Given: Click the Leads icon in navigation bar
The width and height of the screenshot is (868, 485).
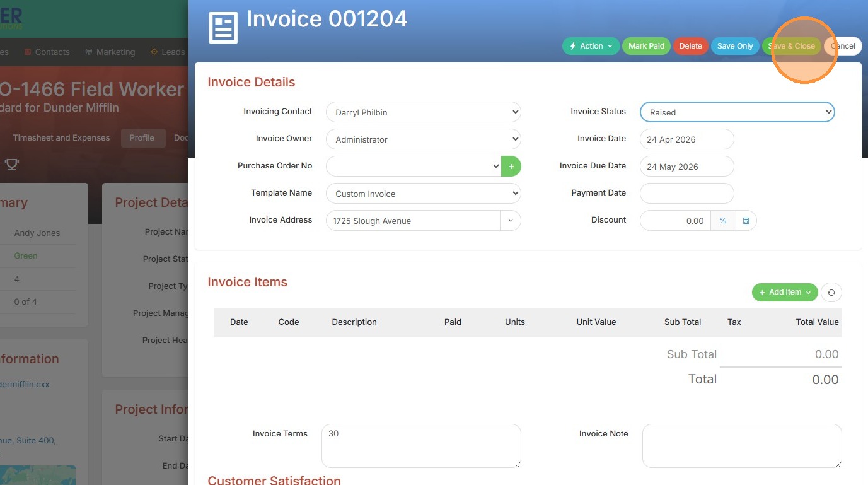Looking at the screenshot, I should pos(154,52).
